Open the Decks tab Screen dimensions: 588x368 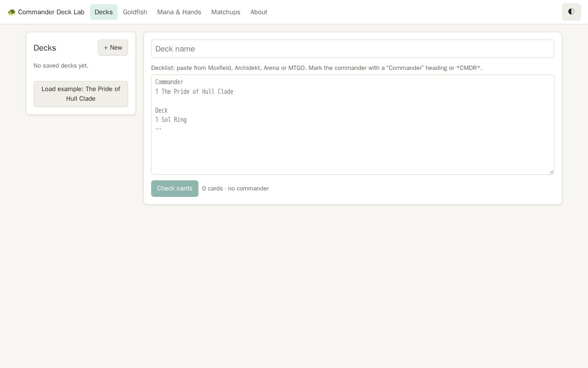(x=103, y=12)
